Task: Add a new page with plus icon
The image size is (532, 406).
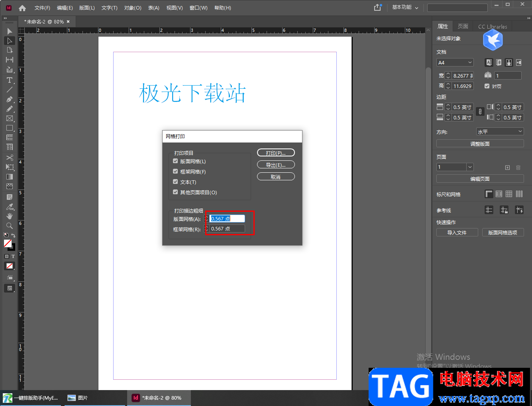Action: click(x=507, y=168)
